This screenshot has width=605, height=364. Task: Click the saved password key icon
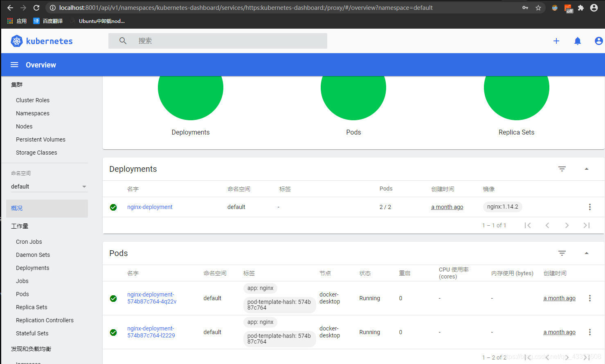tap(525, 8)
